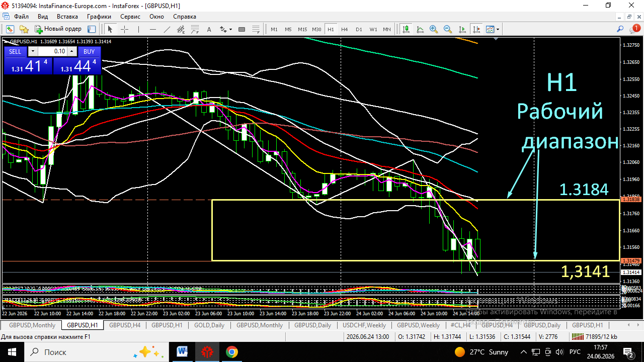Switch to the GOLD,Daily tab
Viewport: 644px width, 362px height.
[x=209, y=325]
